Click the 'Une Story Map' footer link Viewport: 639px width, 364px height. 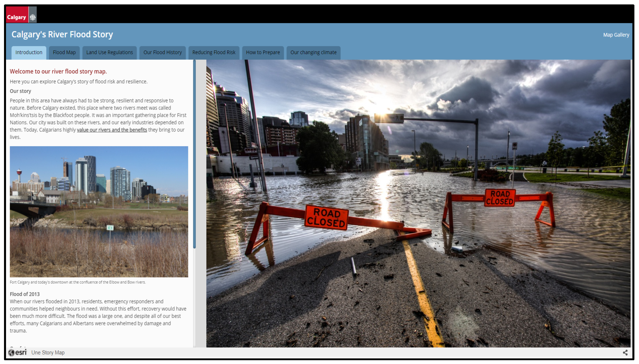48,352
